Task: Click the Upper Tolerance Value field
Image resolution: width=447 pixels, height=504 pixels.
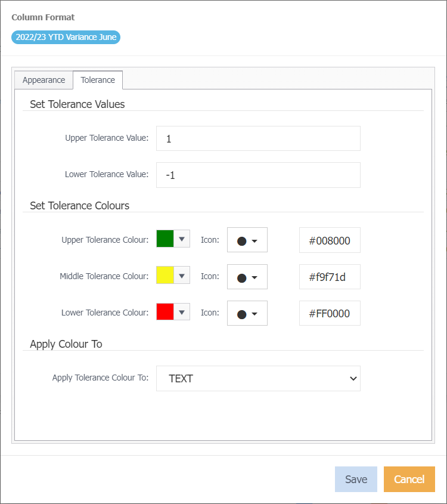Action: (258, 138)
